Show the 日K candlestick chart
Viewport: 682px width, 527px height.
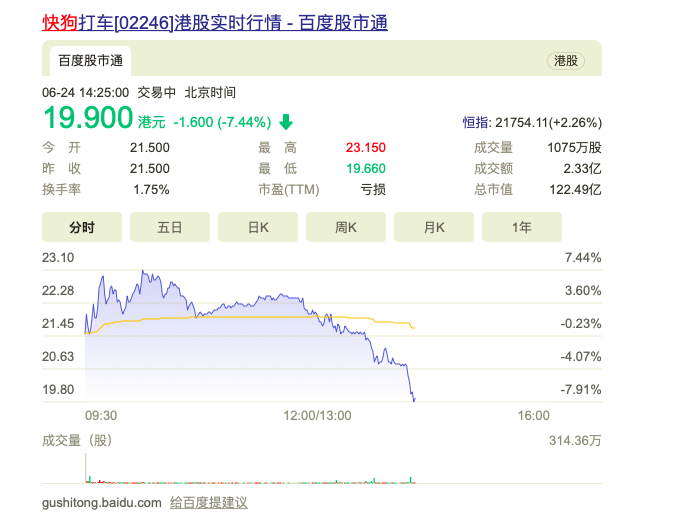coord(258,227)
